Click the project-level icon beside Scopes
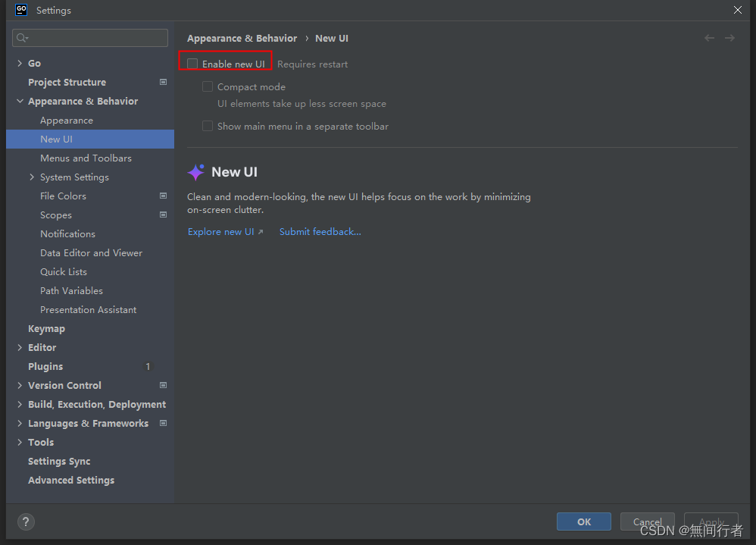The height and width of the screenshot is (545, 756). click(x=163, y=215)
